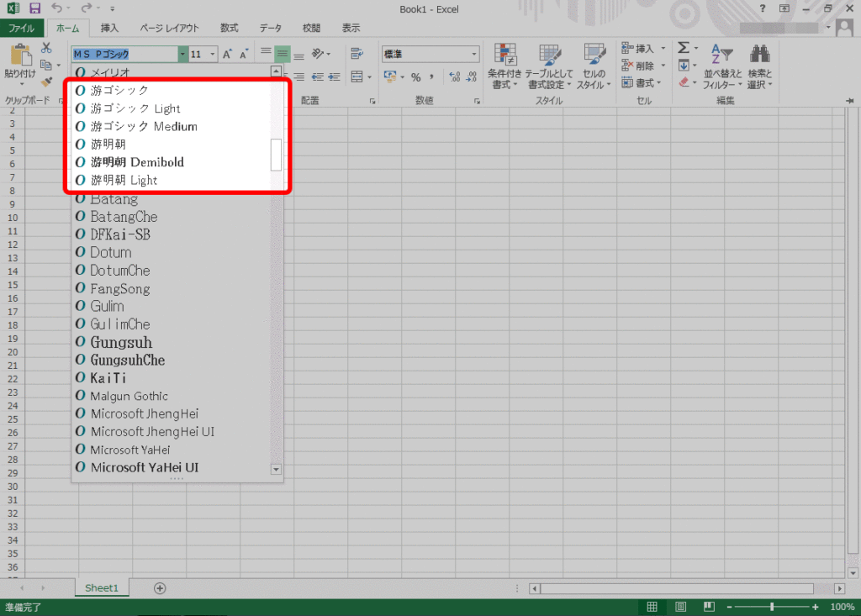The height and width of the screenshot is (616, 861).
Task: Click the format painter brush icon
Action: (x=47, y=81)
